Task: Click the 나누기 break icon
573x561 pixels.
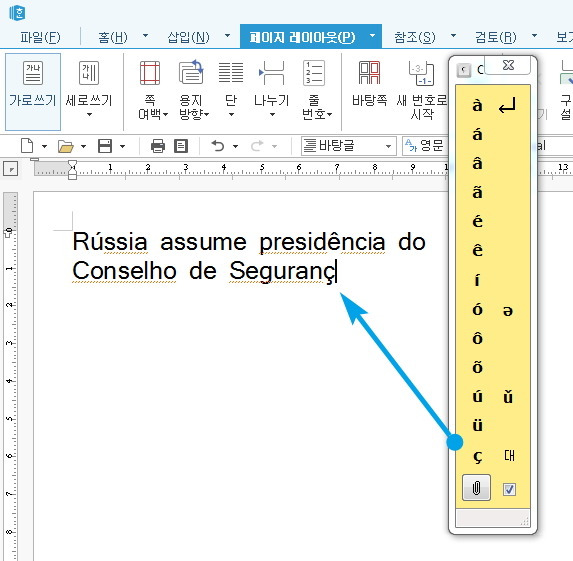Action: [x=272, y=72]
